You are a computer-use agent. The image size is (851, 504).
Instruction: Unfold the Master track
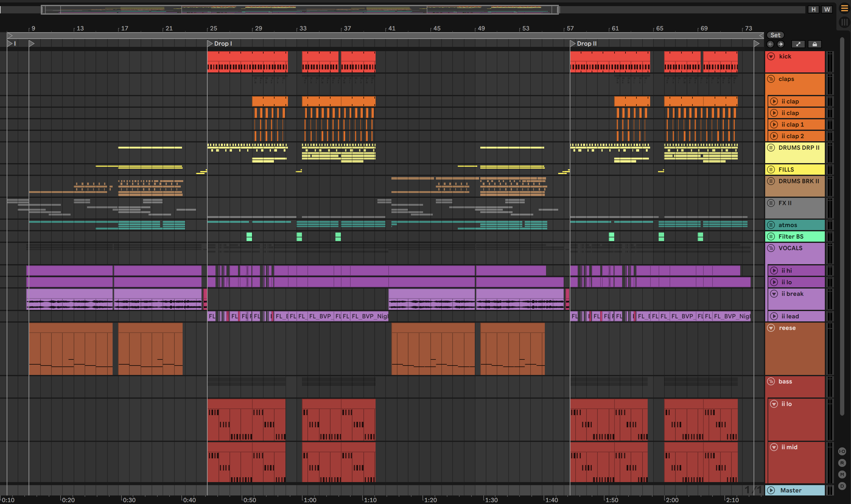click(x=771, y=490)
